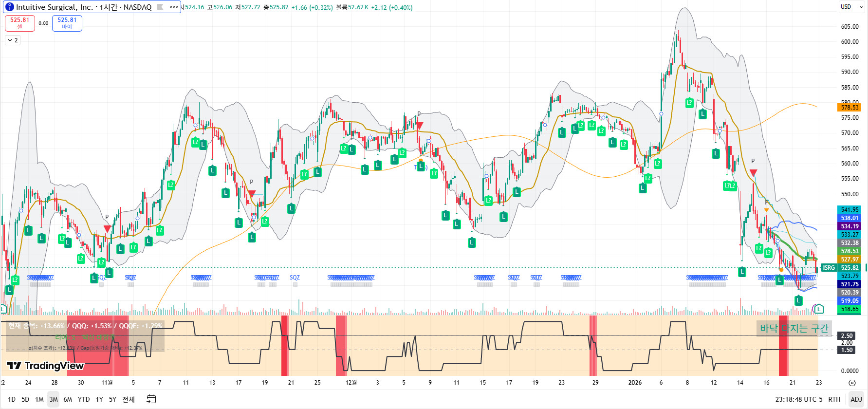Click the 525.82 current price label
Screen dimensions: 868x409
pos(850,268)
